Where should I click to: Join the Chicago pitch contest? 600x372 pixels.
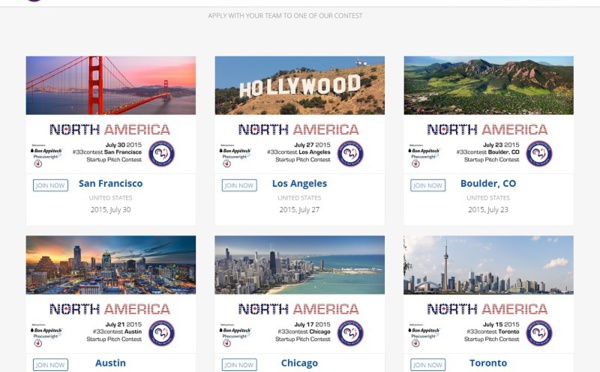(x=239, y=365)
